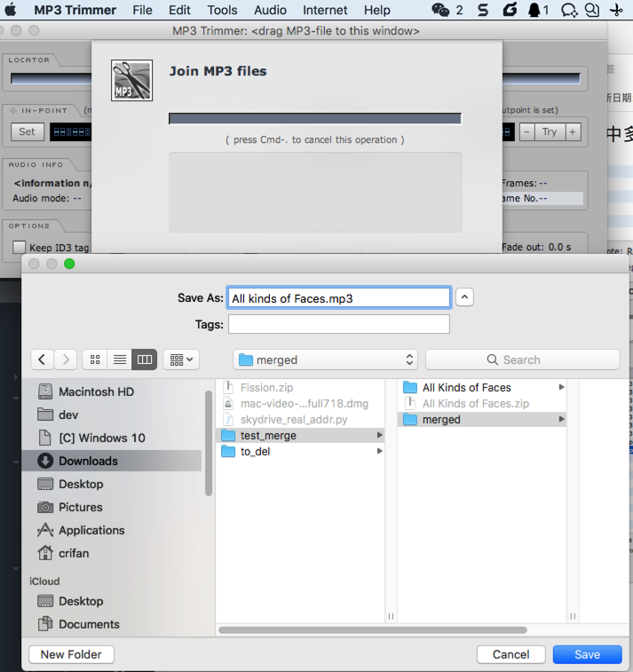Expand the to_del folder arrow
The width and height of the screenshot is (633, 672).
click(x=379, y=451)
